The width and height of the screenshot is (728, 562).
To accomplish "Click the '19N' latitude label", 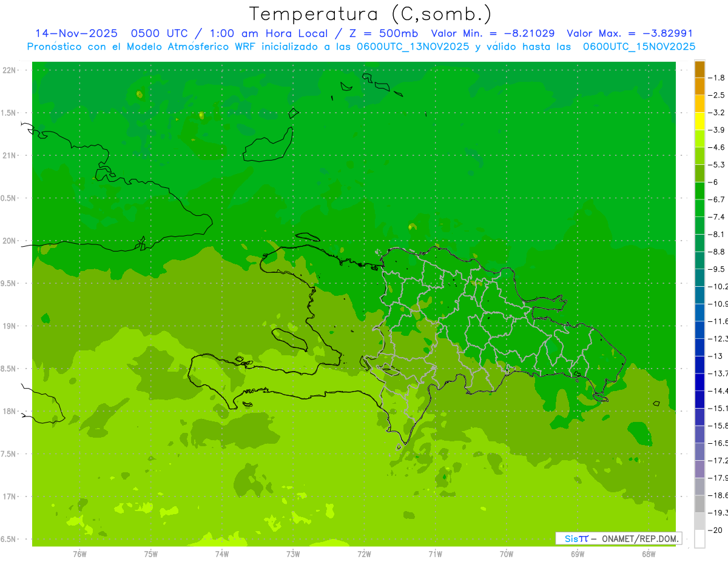I will tap(10, 326).
